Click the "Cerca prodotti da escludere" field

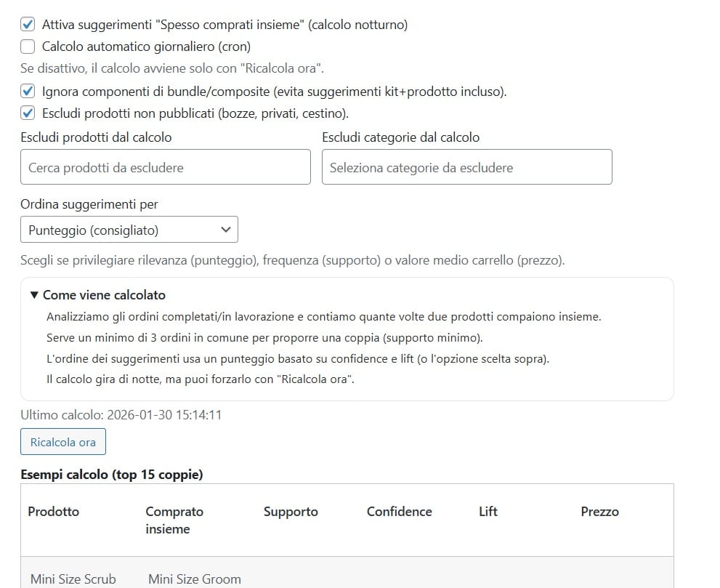pyautogui.click(x=166, y=166)
